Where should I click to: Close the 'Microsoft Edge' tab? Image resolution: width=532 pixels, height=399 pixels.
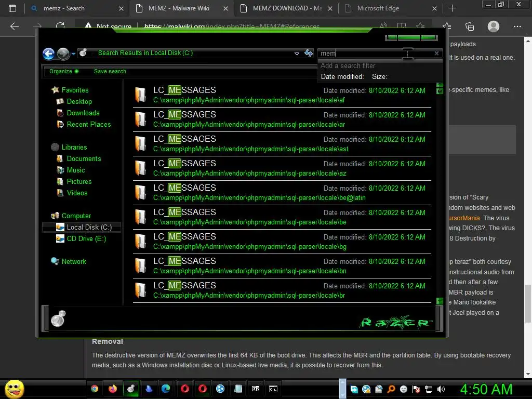tap(435, 8)
